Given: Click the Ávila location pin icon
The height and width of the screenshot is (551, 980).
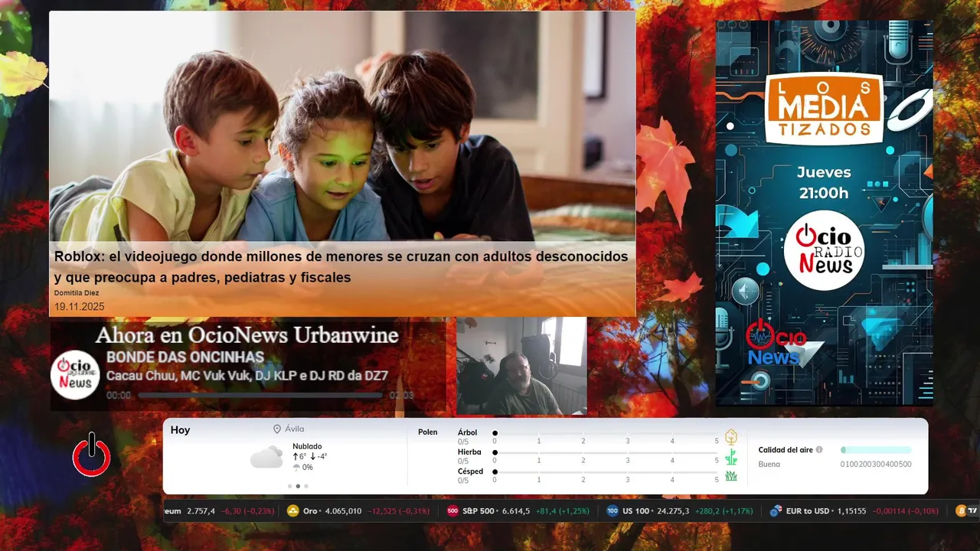Looking at the screenshot, I should pyautogui.click(x=277, y=429).
